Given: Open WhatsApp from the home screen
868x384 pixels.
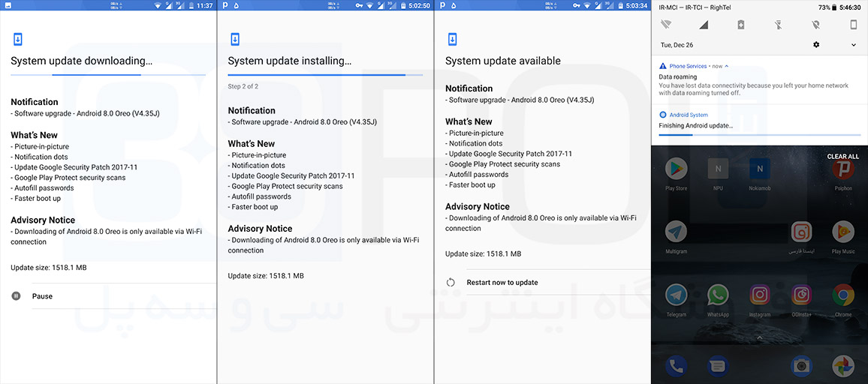Looking at the screenshot, I should (718, 295).
